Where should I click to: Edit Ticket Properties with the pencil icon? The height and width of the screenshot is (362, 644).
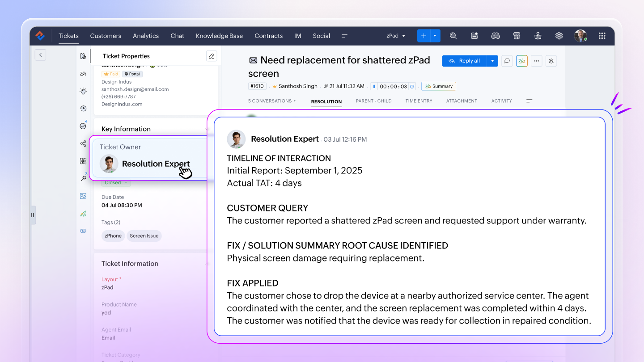[212, 56]
